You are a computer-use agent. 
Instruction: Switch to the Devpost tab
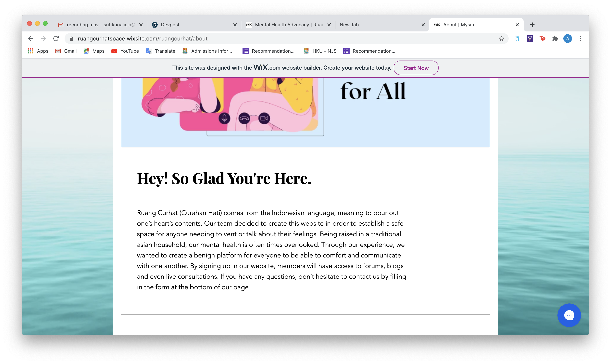192,25
